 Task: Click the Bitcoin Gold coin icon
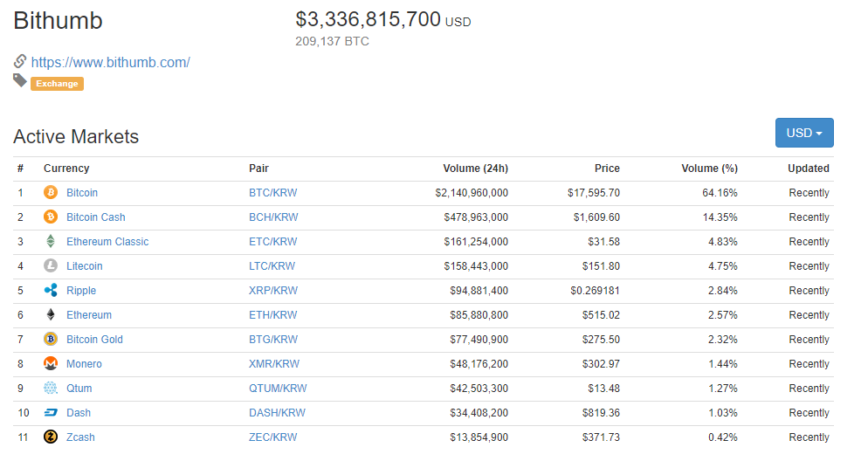point(51,340)
